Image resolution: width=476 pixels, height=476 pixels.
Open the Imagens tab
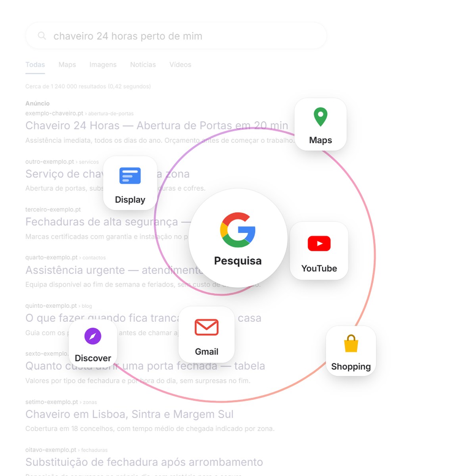[103, 65]
